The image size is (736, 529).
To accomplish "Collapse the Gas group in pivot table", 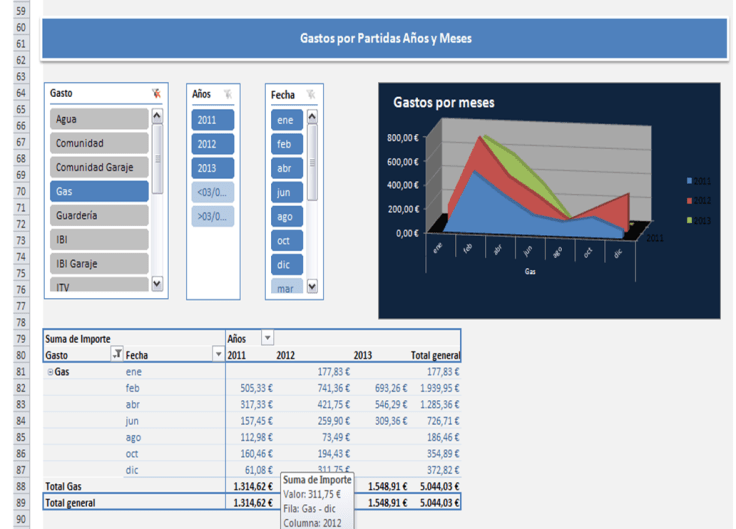I will click(x=50, y=371).
